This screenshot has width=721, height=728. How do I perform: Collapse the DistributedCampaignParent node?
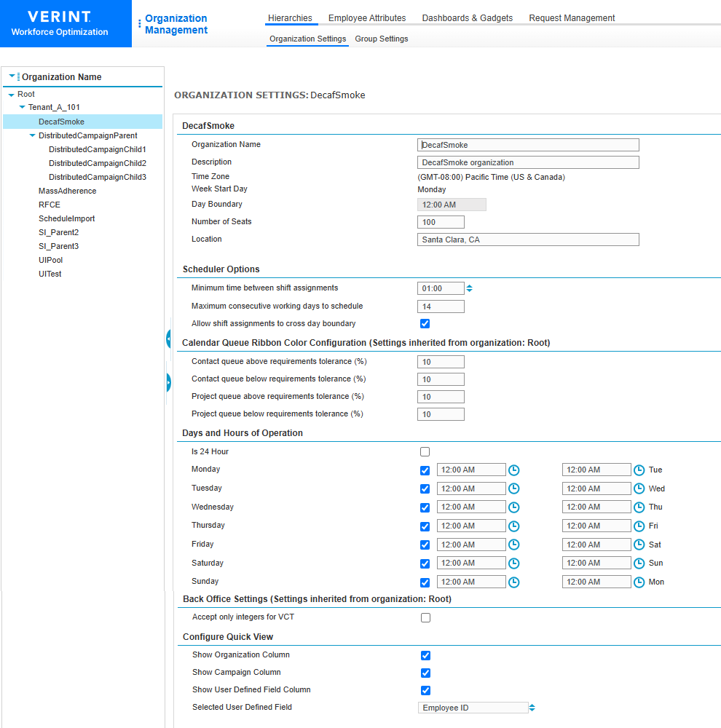(31, 135)
